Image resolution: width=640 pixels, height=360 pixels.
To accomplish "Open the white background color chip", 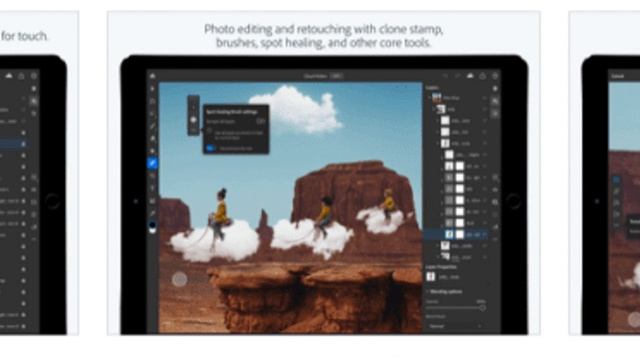I will (153, 231).
